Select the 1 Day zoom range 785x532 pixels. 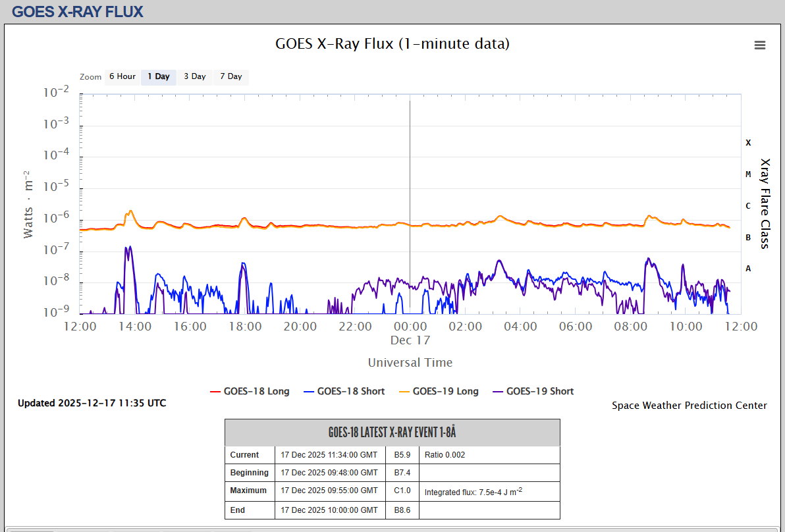click(159, 76)
